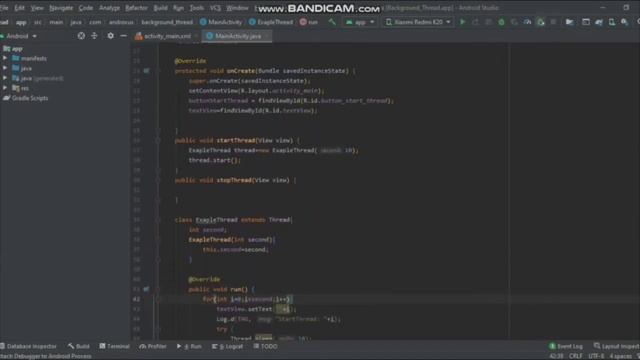Viewport: 640px width, 360px height.
Task: Click run breadcrumb in navigation bar
Action: pos(309,22)
